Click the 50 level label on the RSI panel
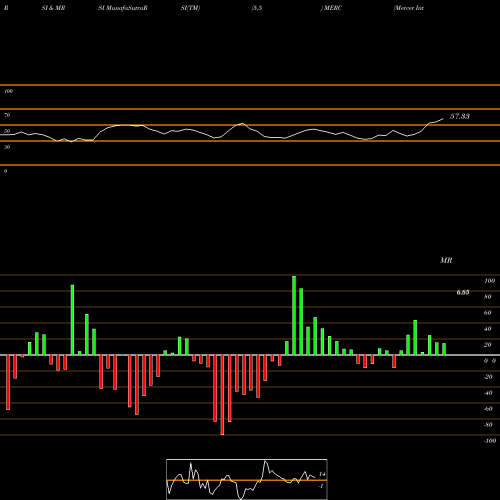Image resolution: width=500 pixels, height=500 pixels. point(7,131)
